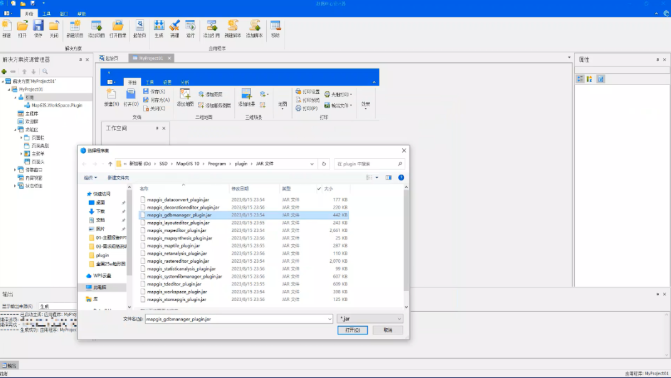Collapse the inner ribbon with the chevron
The width and height of the screenshot is (671, 378).
pos(374,82)
